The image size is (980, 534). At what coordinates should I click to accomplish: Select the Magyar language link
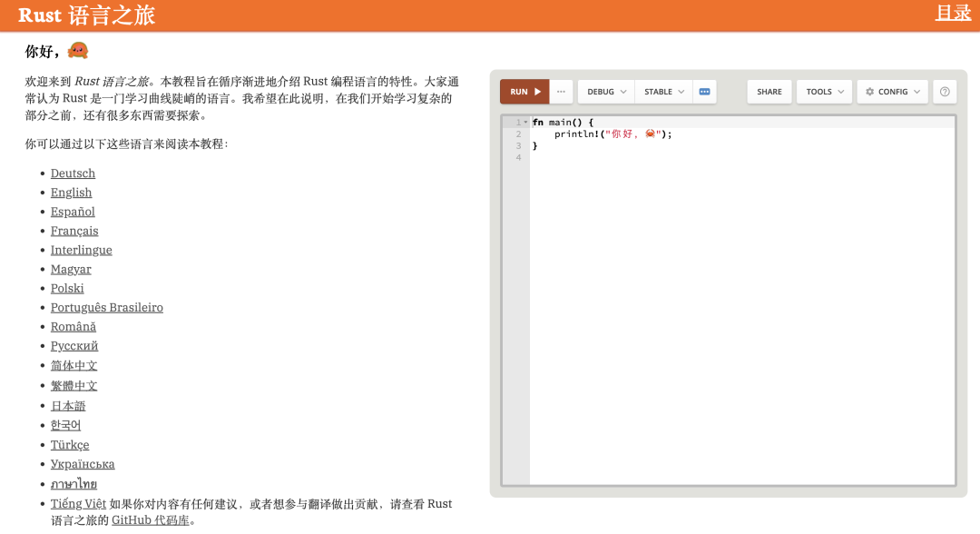(71, 270)
